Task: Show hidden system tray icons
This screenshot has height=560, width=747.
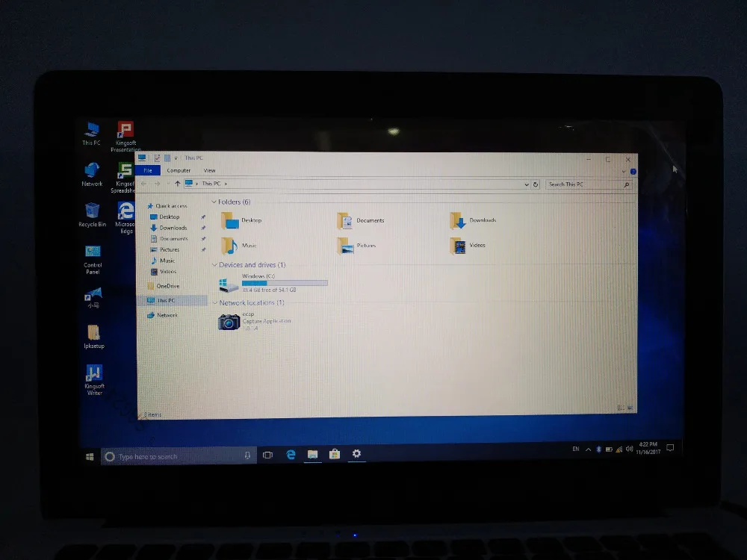Action: (x=589, y=449)
